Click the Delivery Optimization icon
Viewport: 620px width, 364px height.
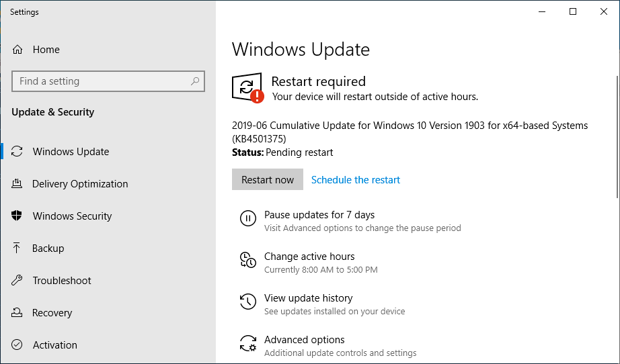[17, 183]
